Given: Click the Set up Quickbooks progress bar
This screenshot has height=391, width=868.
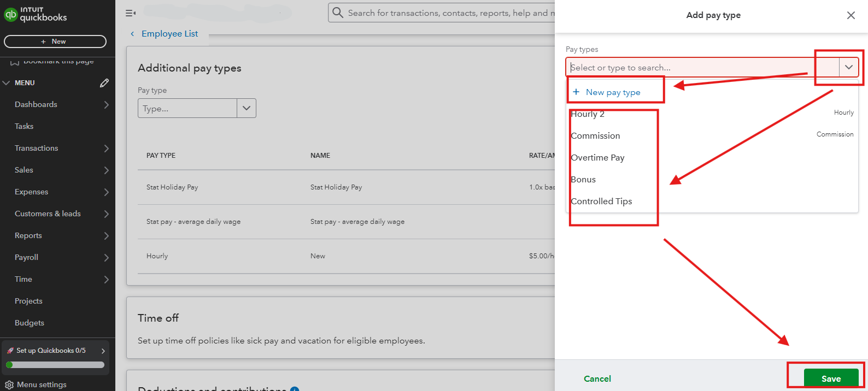Looking at the screenshot, I should point(55,365).
